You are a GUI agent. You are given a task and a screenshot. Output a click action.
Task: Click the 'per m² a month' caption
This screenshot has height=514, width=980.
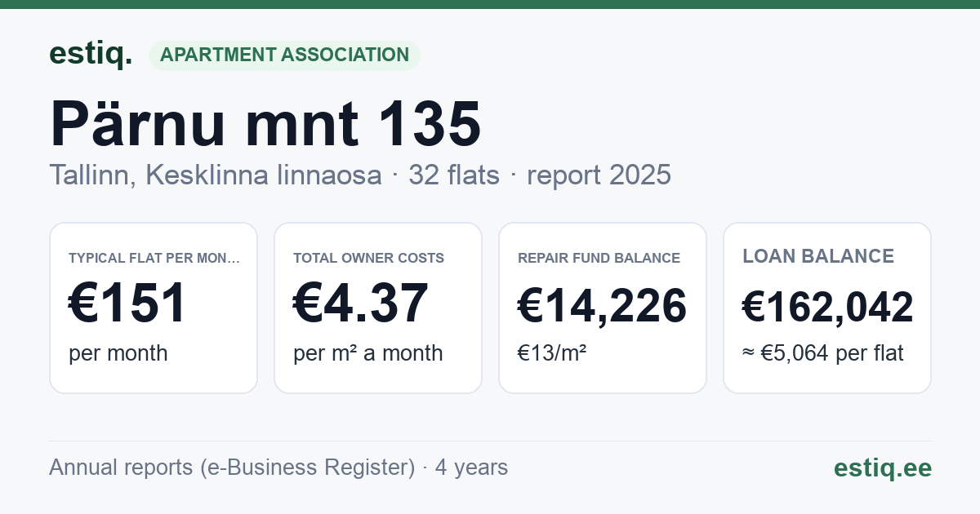(x=368, y=353)
